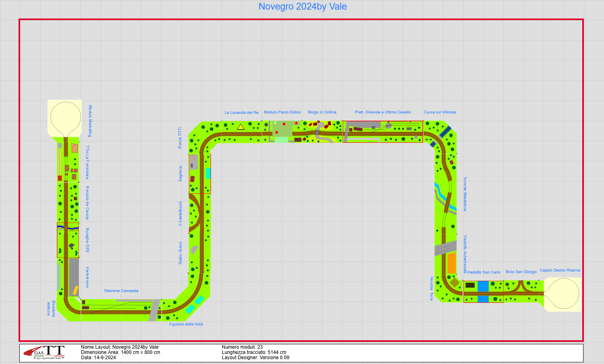Select the Stazione Campeda label
The image size is (604, 364).
click(121, 291)
